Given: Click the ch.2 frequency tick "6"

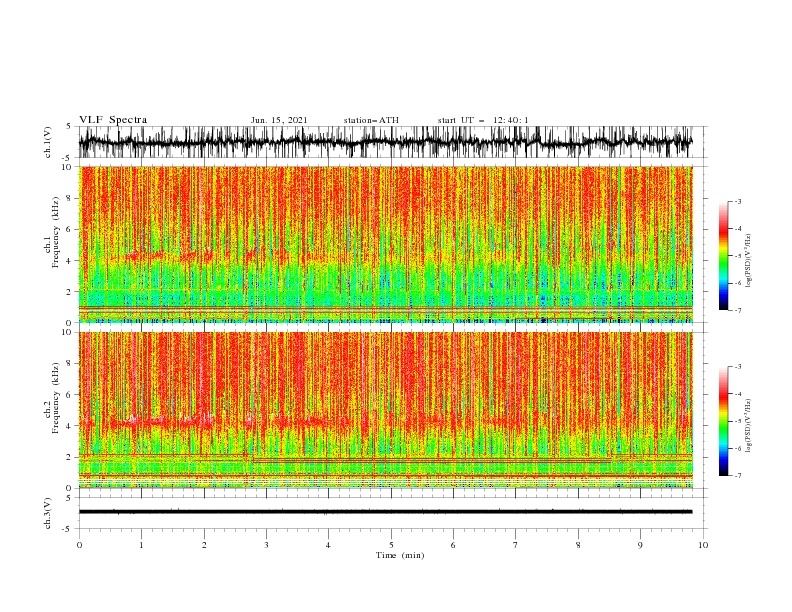Looking at the screenshot, I should pos(69,395).
